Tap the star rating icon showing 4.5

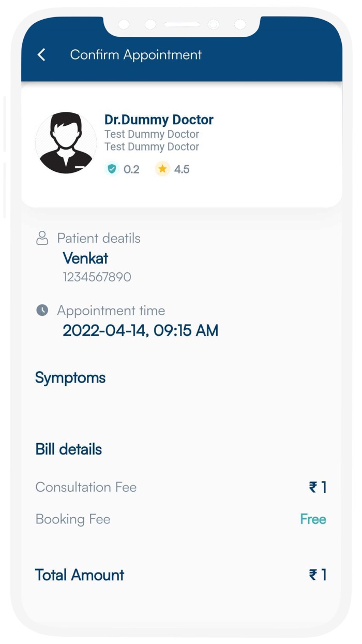coord(162,169)
